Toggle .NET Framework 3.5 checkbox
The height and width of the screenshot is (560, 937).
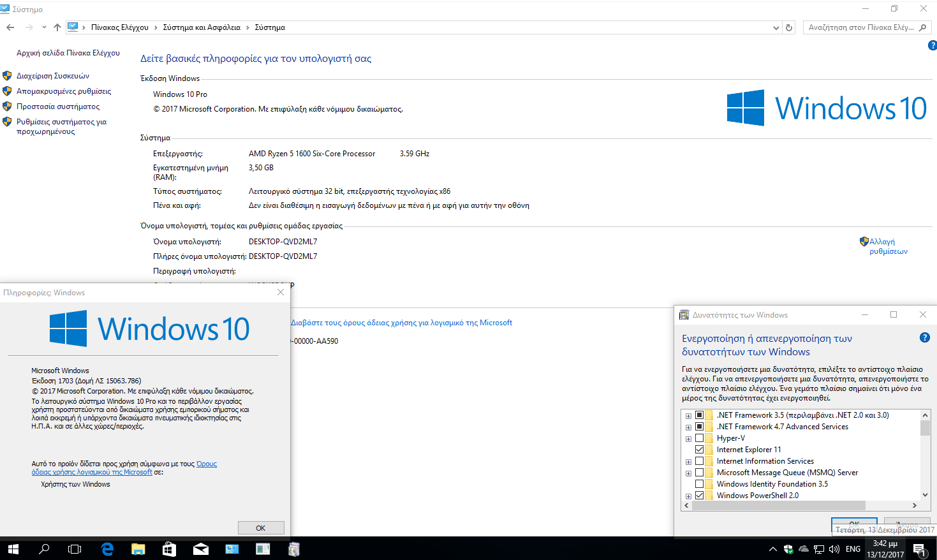click(x=699, y=415)
